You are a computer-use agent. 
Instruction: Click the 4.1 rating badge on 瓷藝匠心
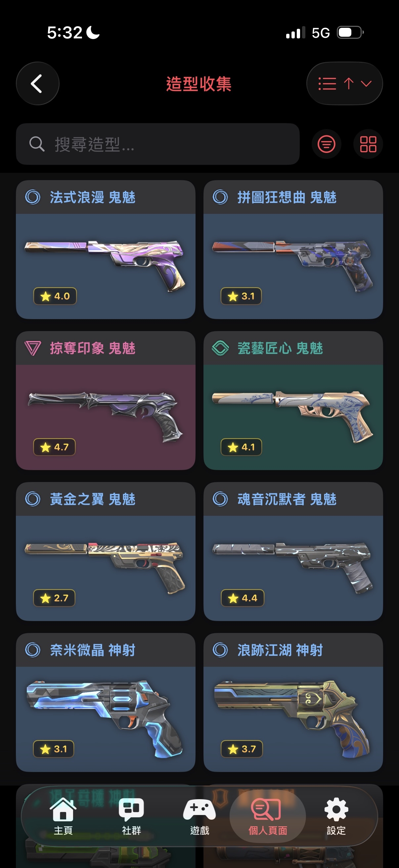[x=241, y=447]
